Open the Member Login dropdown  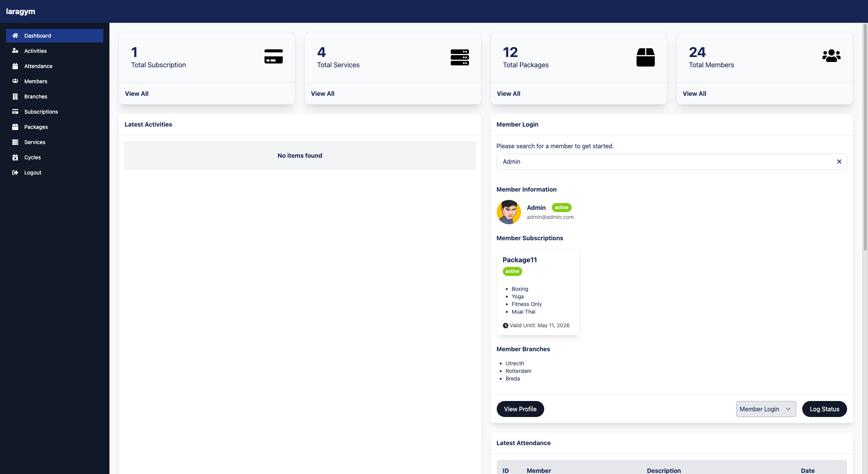[765, 409]
